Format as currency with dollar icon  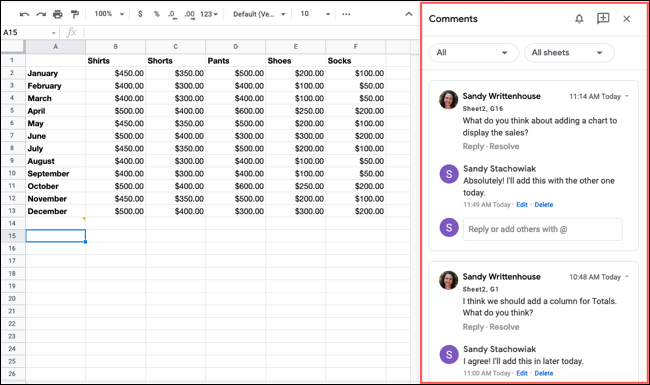point(140,14)
